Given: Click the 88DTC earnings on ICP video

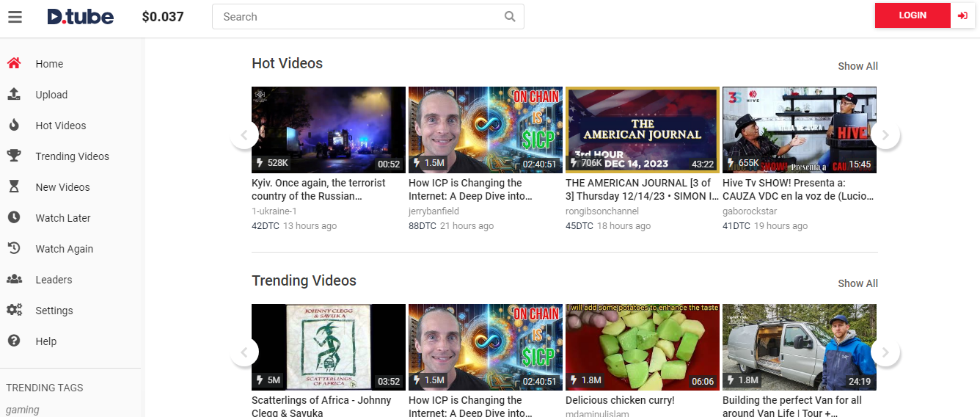Looking at the screenshot, I should point(423,225).
